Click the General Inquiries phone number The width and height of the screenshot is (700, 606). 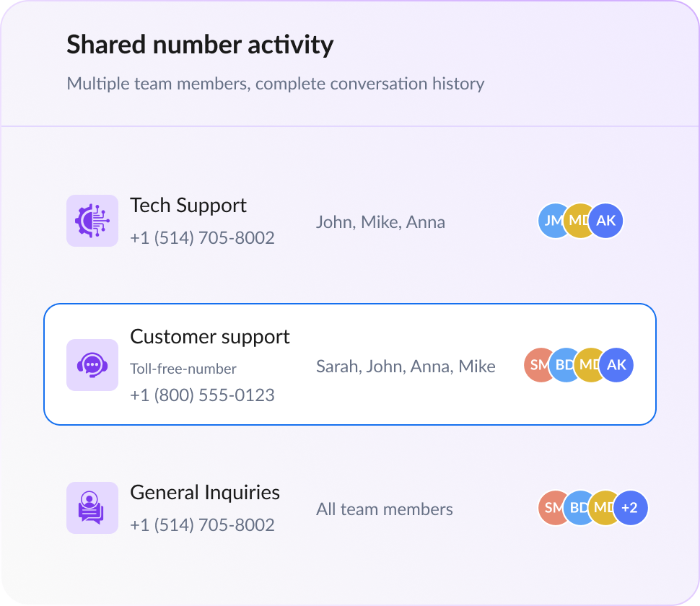202,525
